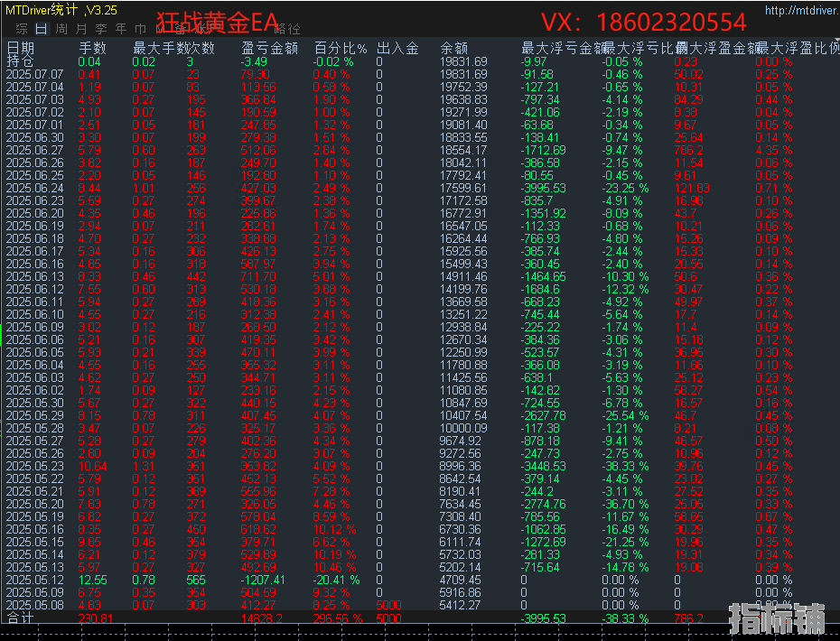The image size is (840, 641).
Task: Click the 余额 column header
Action: [453, 48]
